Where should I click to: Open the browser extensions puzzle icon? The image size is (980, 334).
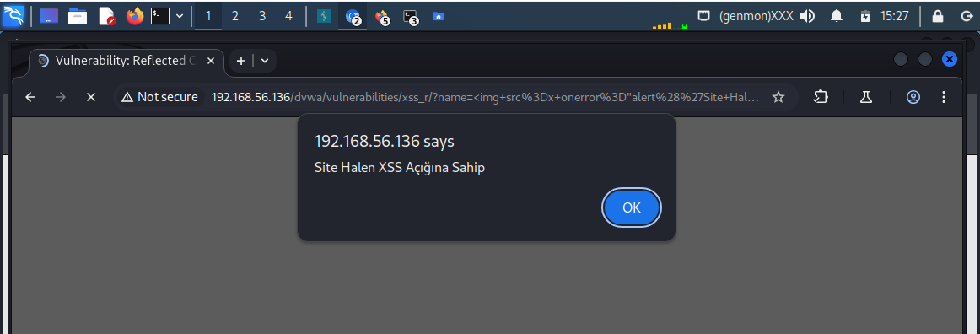[x=821, y=97]
